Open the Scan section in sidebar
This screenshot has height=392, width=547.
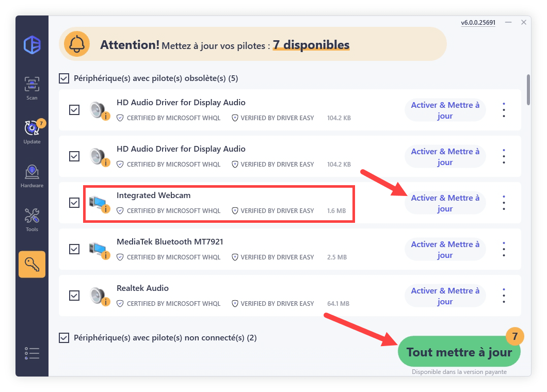(x=32, y=88)
